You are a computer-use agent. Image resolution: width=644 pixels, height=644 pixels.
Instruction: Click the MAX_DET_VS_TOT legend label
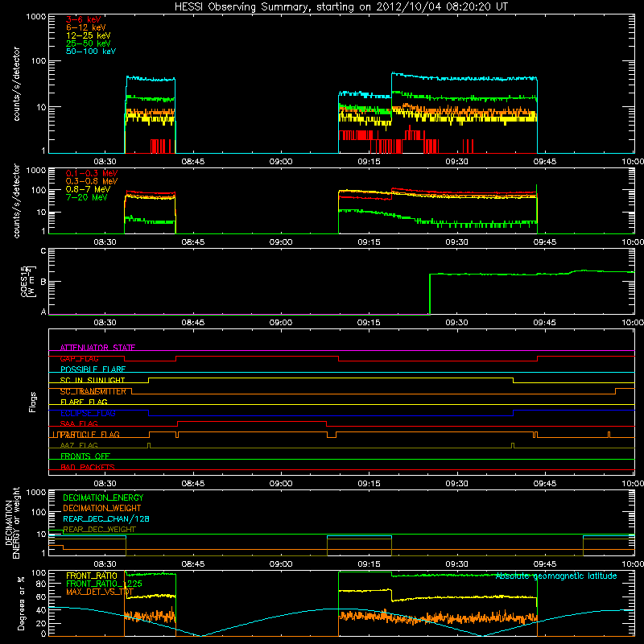tap(100, 592)
